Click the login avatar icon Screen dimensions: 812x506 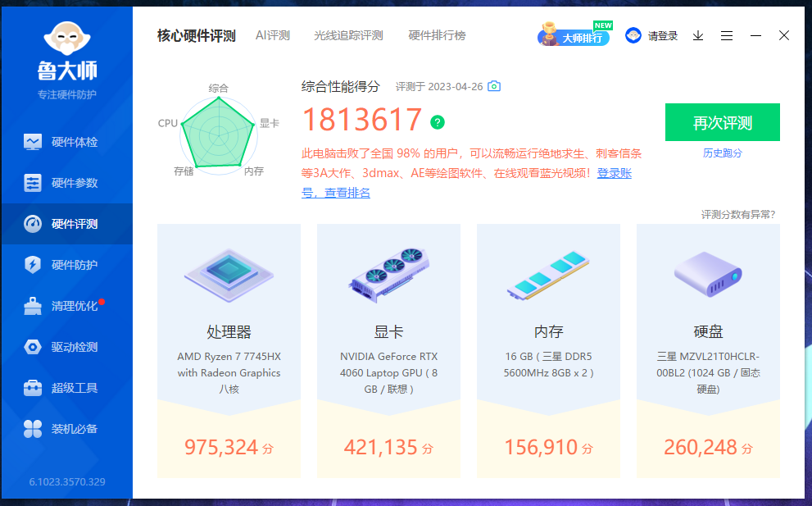[x=633, y=35]
